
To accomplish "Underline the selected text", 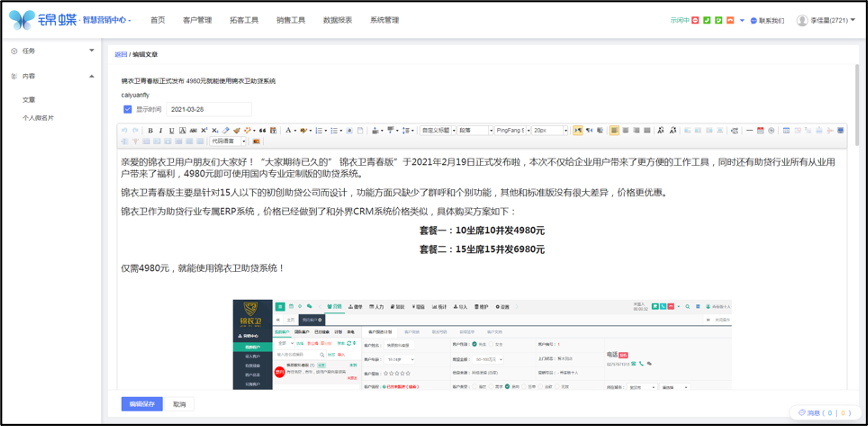I will click(x=172, y=130).
